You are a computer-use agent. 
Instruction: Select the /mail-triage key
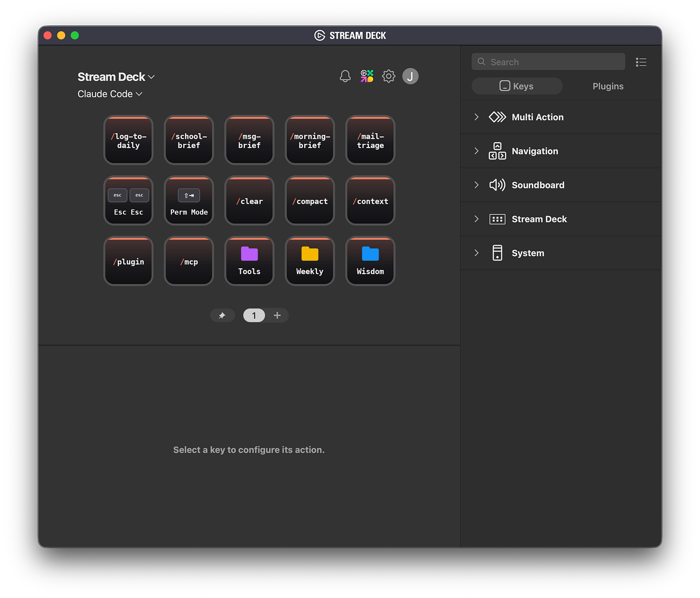pos(371,140)
